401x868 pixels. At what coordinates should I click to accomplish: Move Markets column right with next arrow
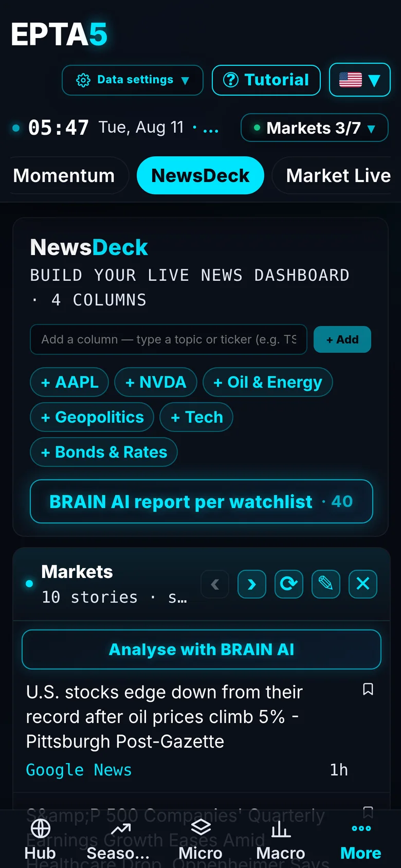pos(252,584)
